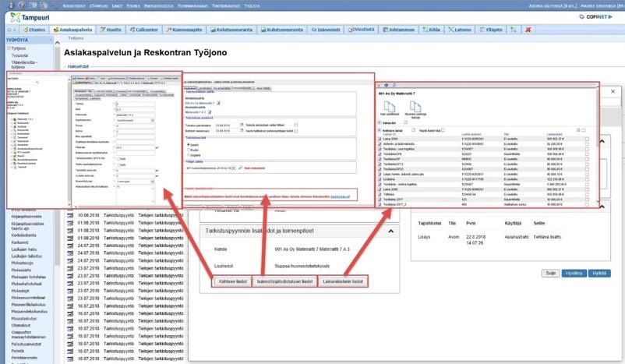Click the edit icon of the TestlainaOPN row
The height and width of the screenshot is (364, 625).
pyautogui.click(x=380, y=154)
